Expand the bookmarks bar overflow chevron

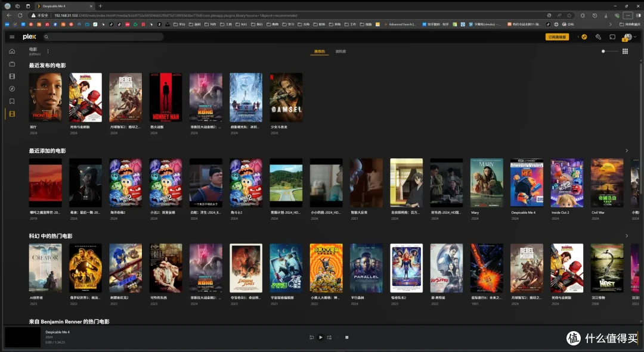tap(611, 24)
